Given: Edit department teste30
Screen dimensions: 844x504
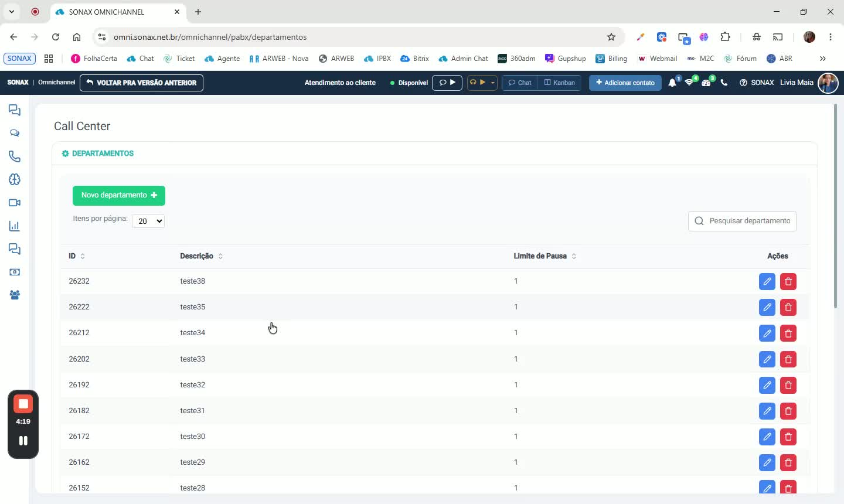Looking at the screenshot, I should pyautogui.click(x=767, y=437).
